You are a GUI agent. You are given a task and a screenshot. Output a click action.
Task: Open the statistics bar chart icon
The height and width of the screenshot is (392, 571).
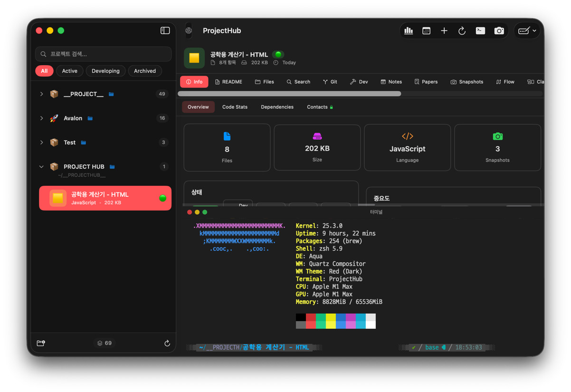tap(409, 31)
